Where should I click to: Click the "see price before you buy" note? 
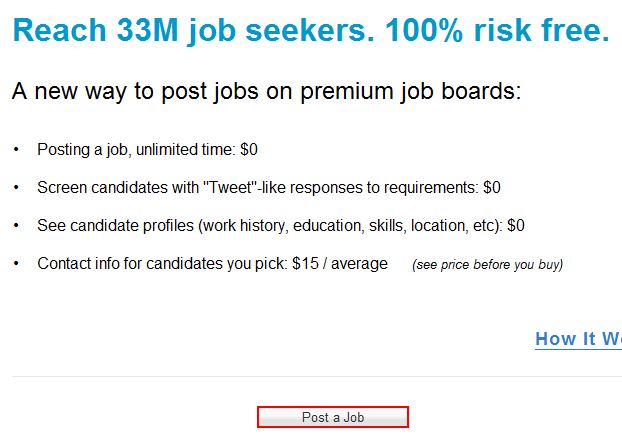point(487,265)
